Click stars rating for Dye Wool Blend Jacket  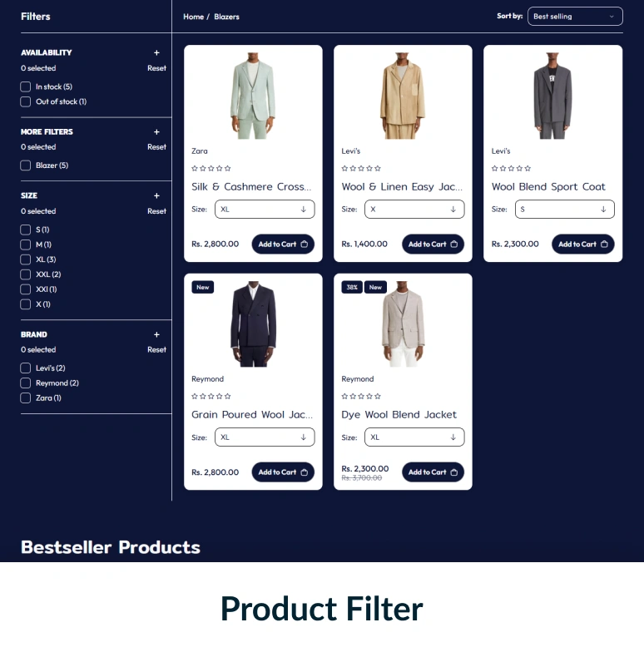pyautogui.click(x=361, y=396)
